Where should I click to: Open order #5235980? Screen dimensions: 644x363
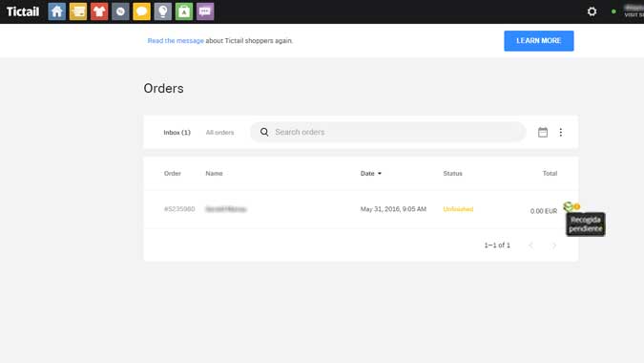click(179, 209)
